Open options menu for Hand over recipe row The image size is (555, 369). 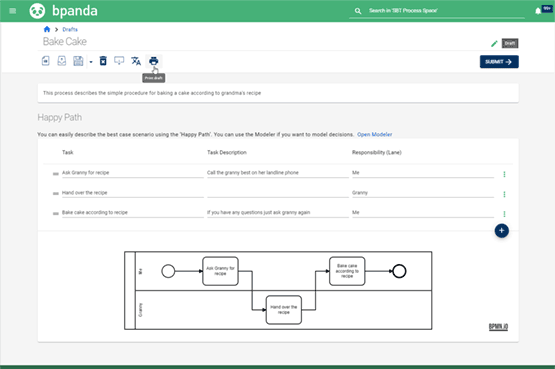point(504,194)
